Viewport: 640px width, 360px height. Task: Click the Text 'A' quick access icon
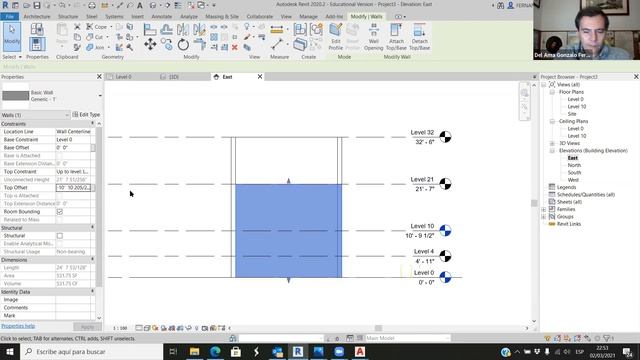coord(140,5)
